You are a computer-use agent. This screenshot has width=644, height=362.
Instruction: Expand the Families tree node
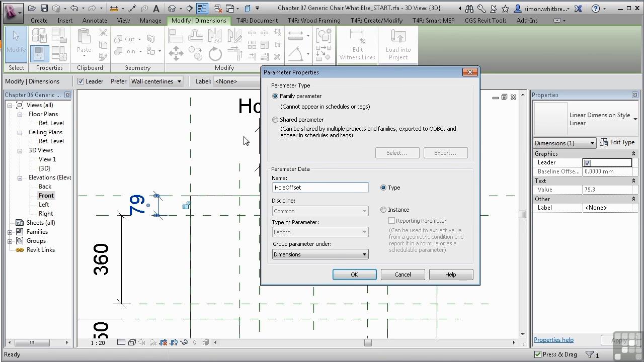coord(10,232)
